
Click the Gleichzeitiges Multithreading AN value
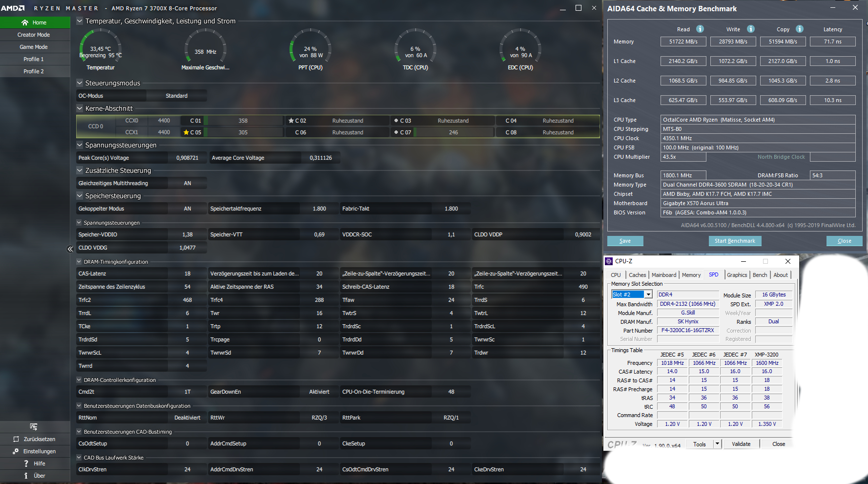(187, 183)
